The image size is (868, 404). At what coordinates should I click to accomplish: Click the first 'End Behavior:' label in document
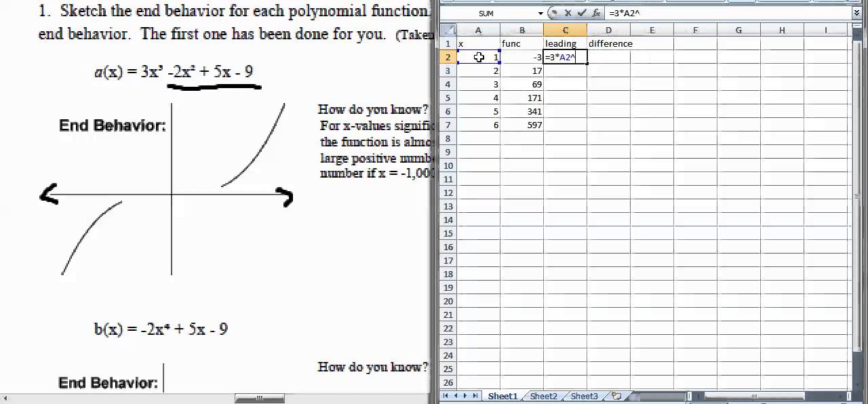(x=113, y=125)
